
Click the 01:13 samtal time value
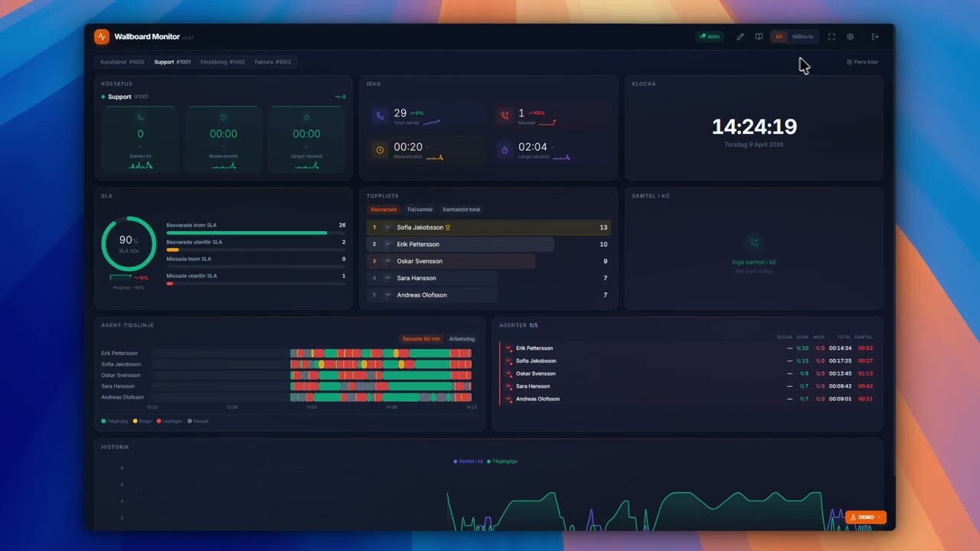865,373
